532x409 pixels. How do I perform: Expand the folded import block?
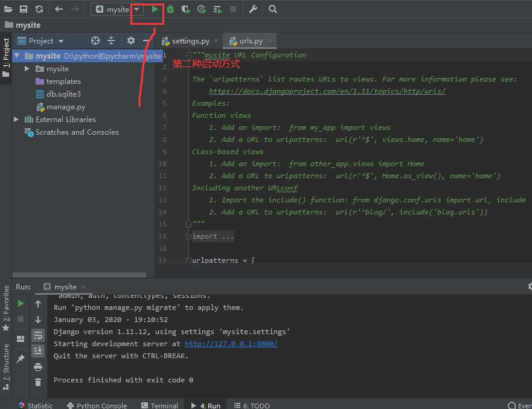(x=188, y=236)
